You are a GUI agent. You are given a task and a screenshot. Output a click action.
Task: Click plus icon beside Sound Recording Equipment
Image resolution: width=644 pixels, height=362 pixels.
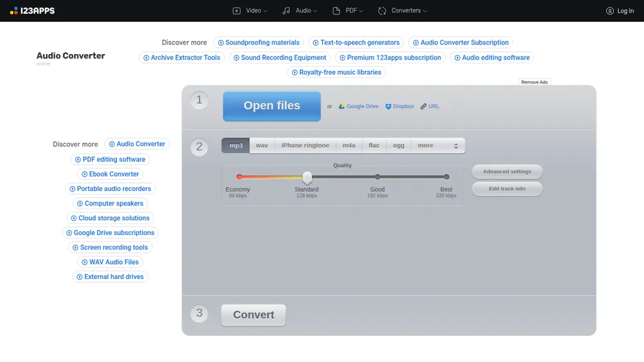pyautogui.click(x=236, y=58)
